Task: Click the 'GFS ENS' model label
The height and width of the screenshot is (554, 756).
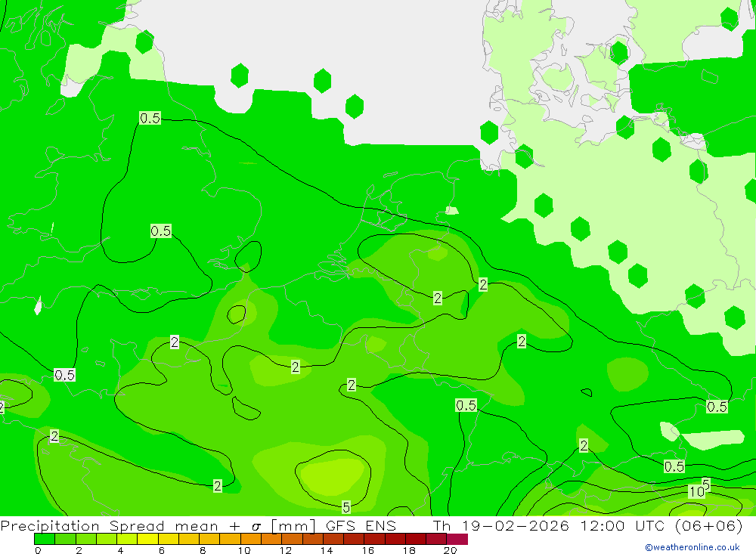Action: 361,526
